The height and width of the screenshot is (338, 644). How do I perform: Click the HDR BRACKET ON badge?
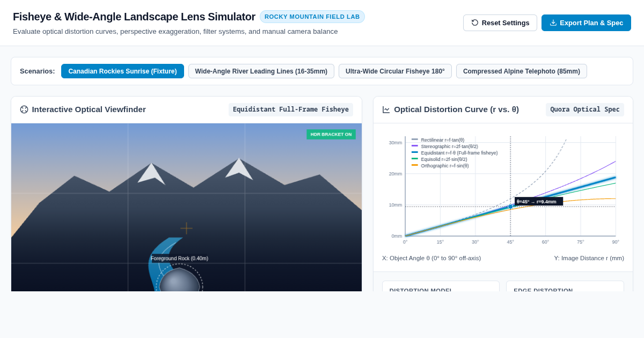(331, 134)
